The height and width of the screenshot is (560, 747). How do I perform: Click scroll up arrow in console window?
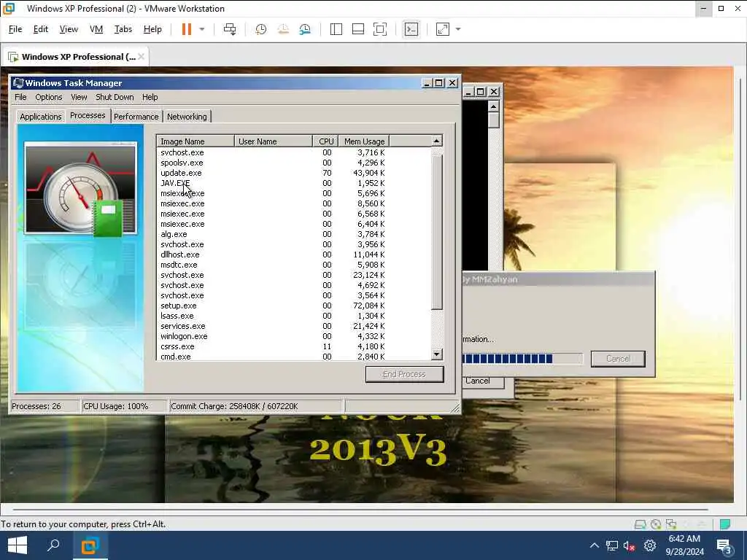pyautogui.click(x=494, y=106)
